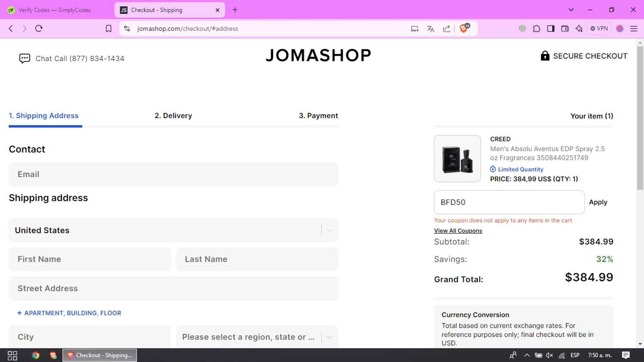Select the 1. Shipping Address step
Screen dimensions: 644x362
44,116
